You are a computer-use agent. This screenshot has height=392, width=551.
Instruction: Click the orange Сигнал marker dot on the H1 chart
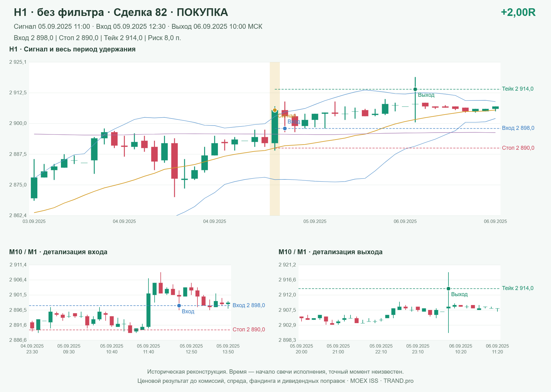[x=275, y=110]
